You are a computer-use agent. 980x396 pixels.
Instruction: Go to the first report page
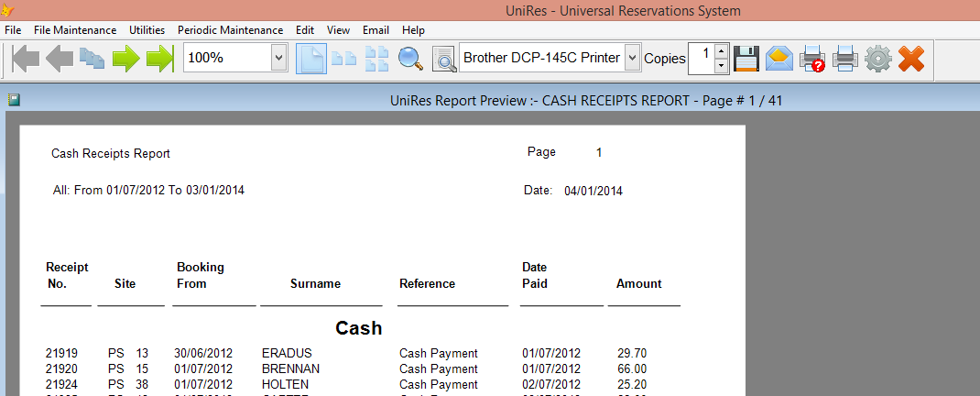(x=26, y=59)
